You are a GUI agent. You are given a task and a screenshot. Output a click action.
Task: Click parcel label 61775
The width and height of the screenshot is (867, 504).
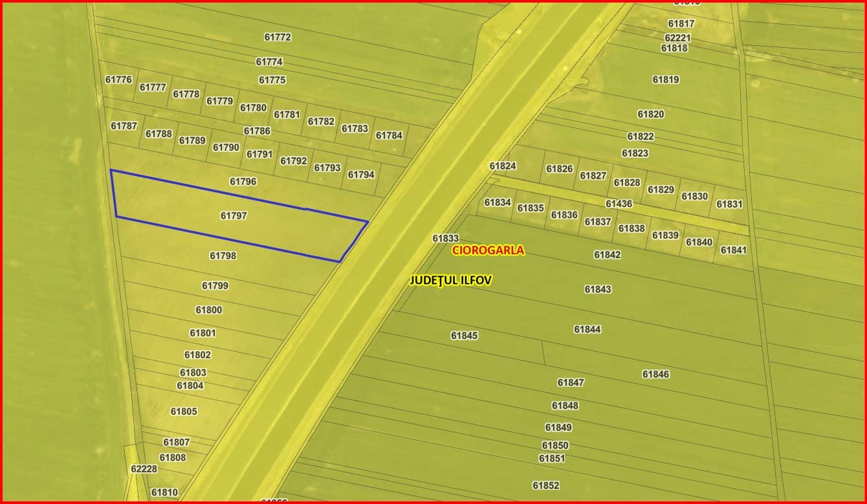coord(272,80)
